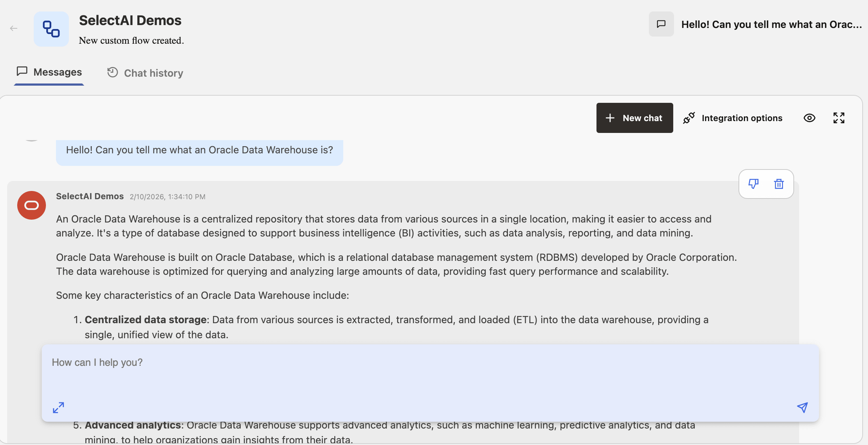Enter fullscreen with expand icon

(x=839, y=118)
